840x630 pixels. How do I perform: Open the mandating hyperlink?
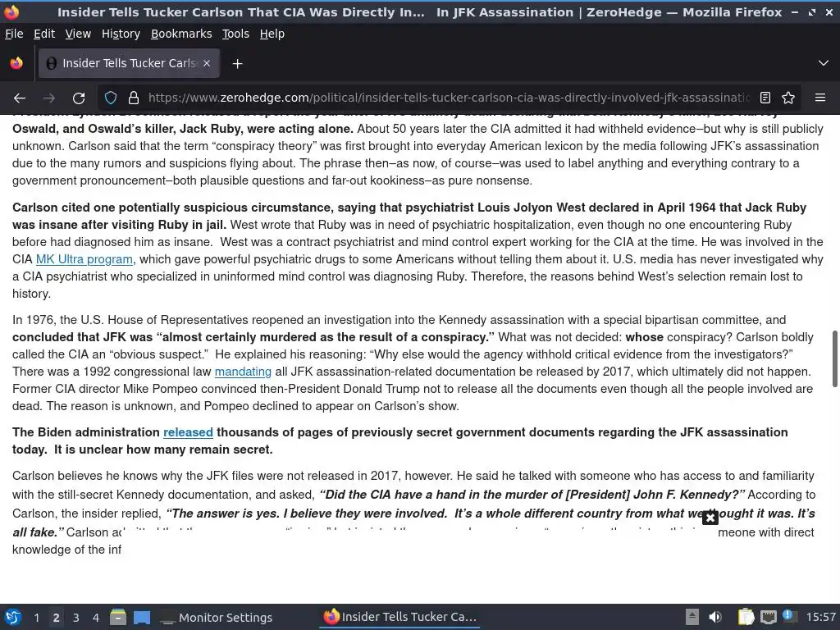click(x=243, y=372)
